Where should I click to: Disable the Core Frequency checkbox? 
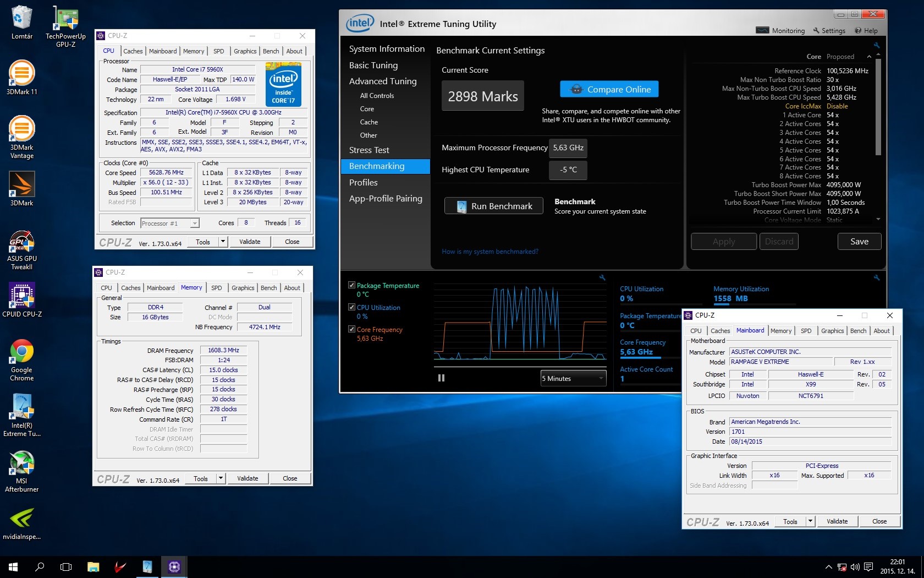tap(351, 329)
